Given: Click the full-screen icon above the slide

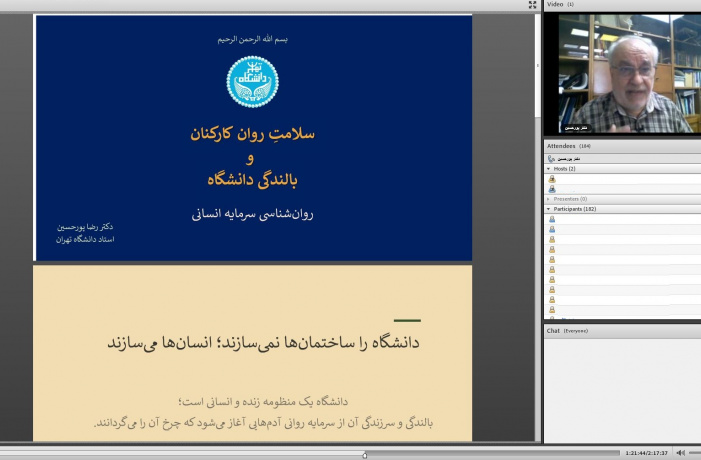Looking at the screenshot, I should tap(532, 4).
